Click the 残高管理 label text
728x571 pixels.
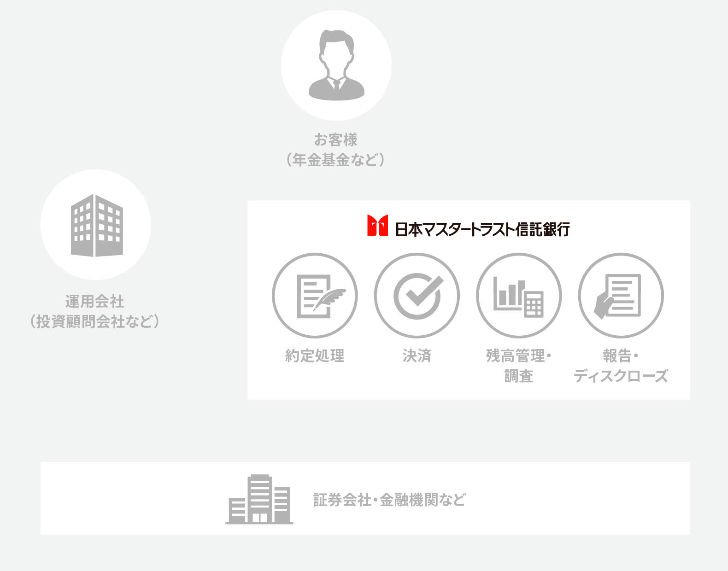(x=516, y=355)
